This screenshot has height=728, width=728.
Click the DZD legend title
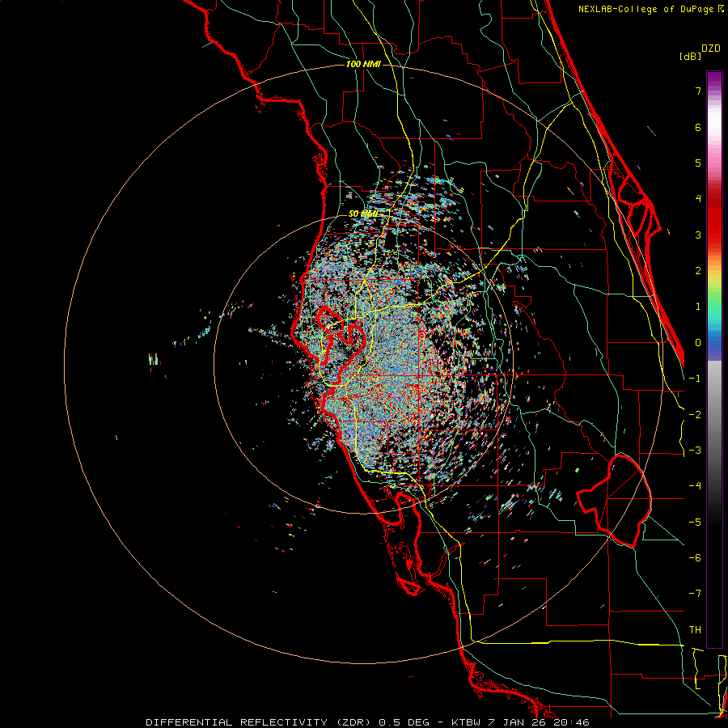pos(711,49)
